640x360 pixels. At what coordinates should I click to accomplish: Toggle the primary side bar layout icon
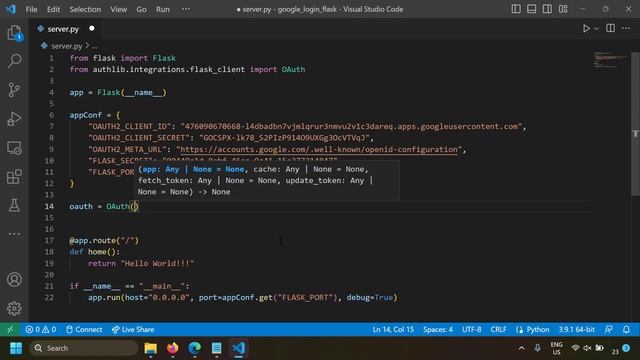click(x=516, y=9)
